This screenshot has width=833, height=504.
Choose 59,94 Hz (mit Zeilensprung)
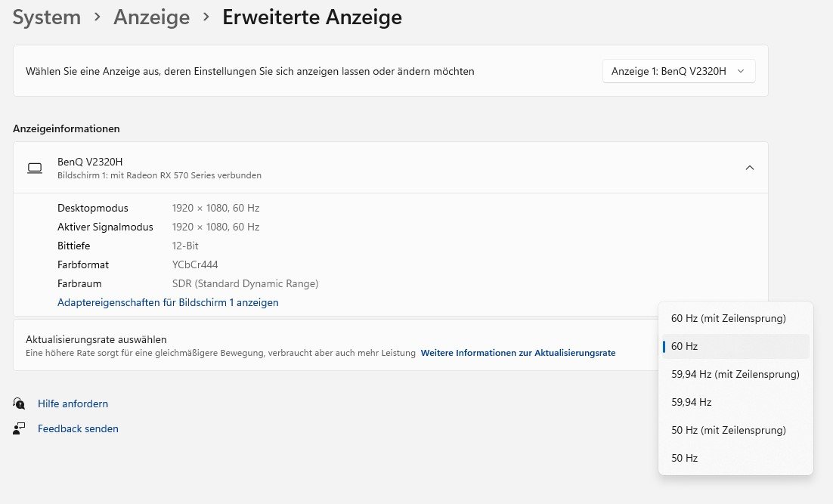click(x=735, y=375)
